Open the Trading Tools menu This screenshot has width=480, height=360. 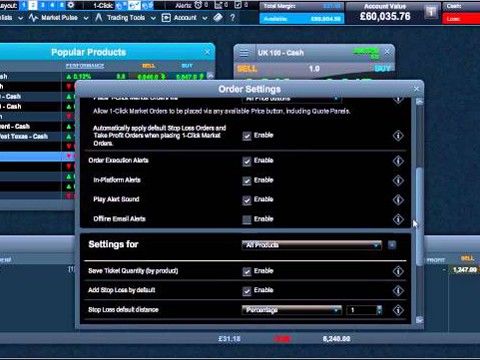[126, 17]
